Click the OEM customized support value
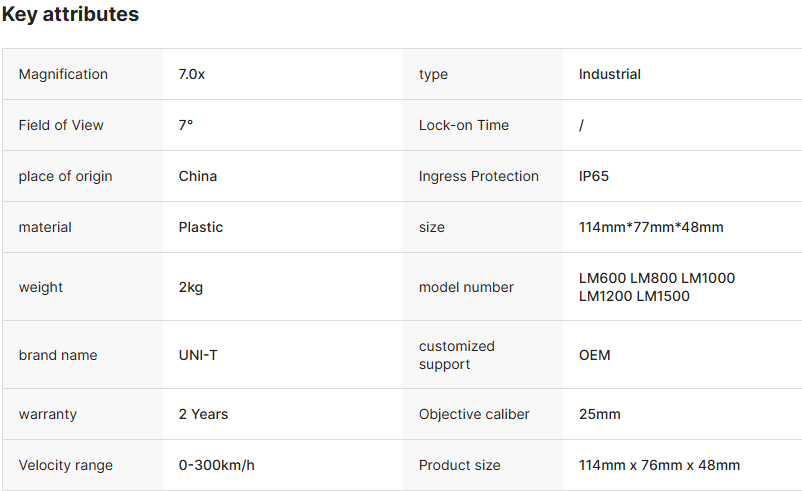Viewport: 802px width, 491px height. pyautogui.click(x=595, y=355)
